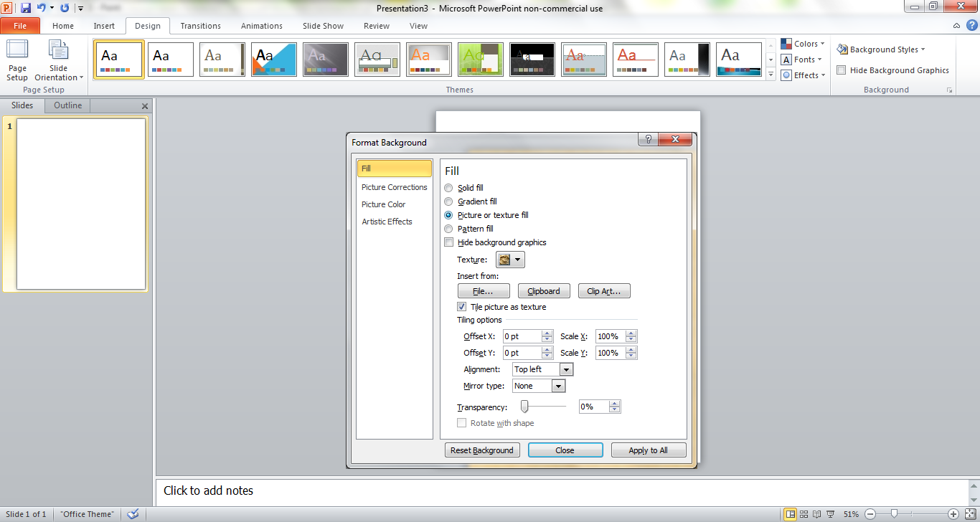Image resolution: width=980 pixels, height=522 pixels.
Task: Click the Clipboard button
Action: click(544, 291)
